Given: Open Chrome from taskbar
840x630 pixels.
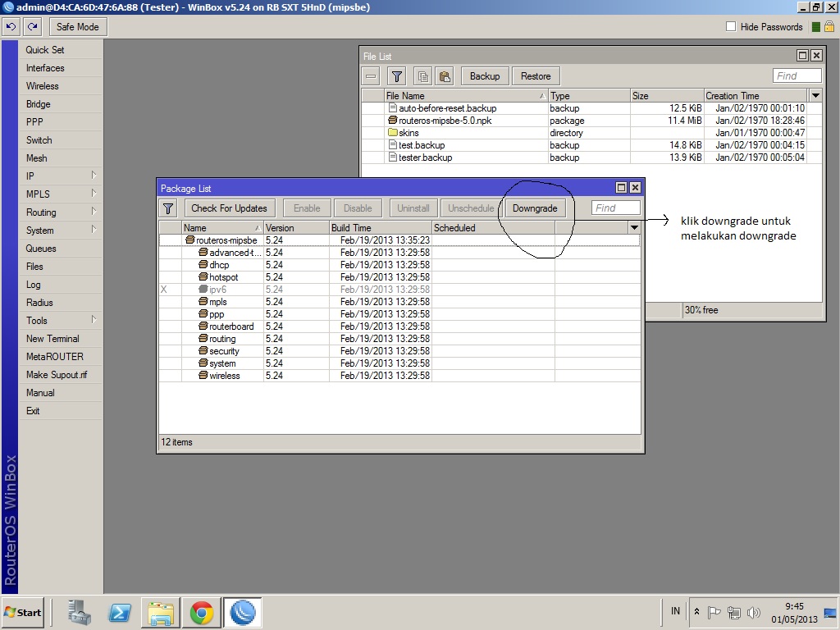Looking at the screenshot, I should pos(202,612).
